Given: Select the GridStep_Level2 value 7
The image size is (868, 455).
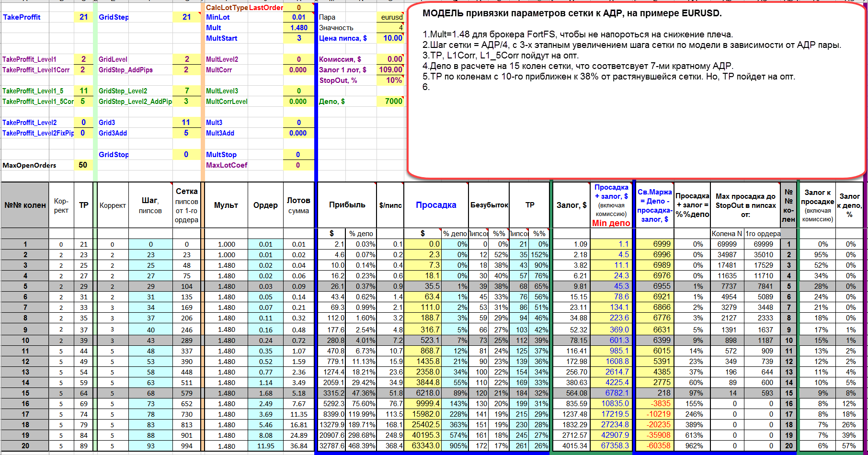Looking at the screenshot, I should tap(187, 91).
